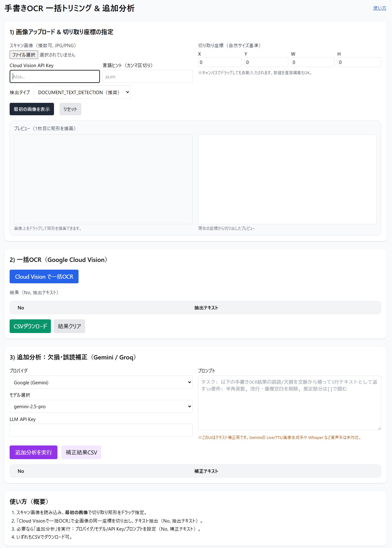
Task: Click the No header in correction table
Action: [21, 471]
